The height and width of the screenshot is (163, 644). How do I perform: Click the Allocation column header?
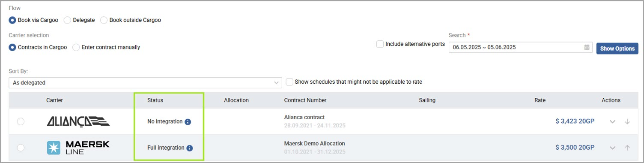click(x=236, y=100)
